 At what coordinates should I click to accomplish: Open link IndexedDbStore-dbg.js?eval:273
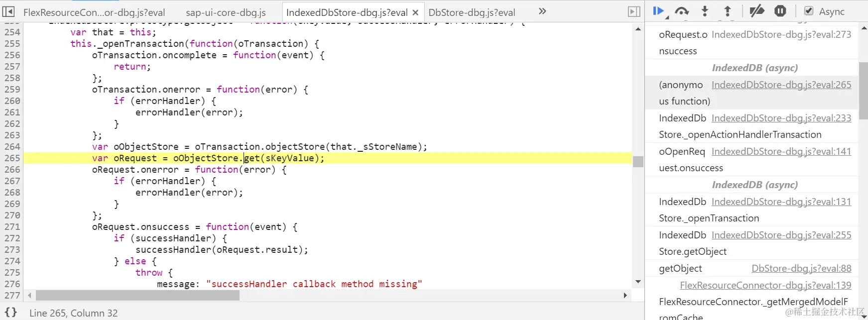click(781, 34)
